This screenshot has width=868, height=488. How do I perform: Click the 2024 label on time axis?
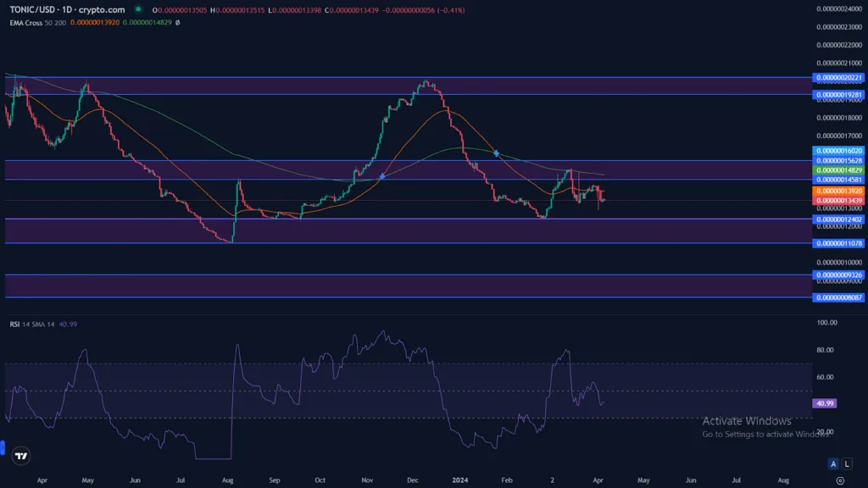(460, 480)
